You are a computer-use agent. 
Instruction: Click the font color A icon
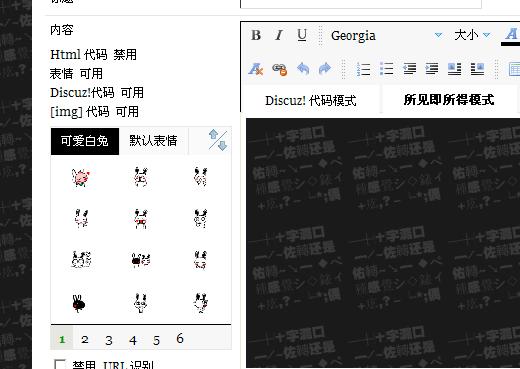tap(511, 36)
